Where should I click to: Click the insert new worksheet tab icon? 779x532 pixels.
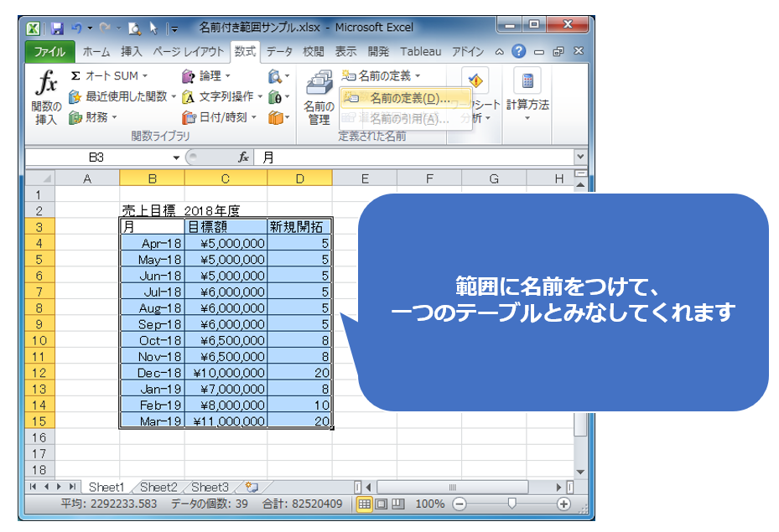pyautogui.click(x=251, y=487)
